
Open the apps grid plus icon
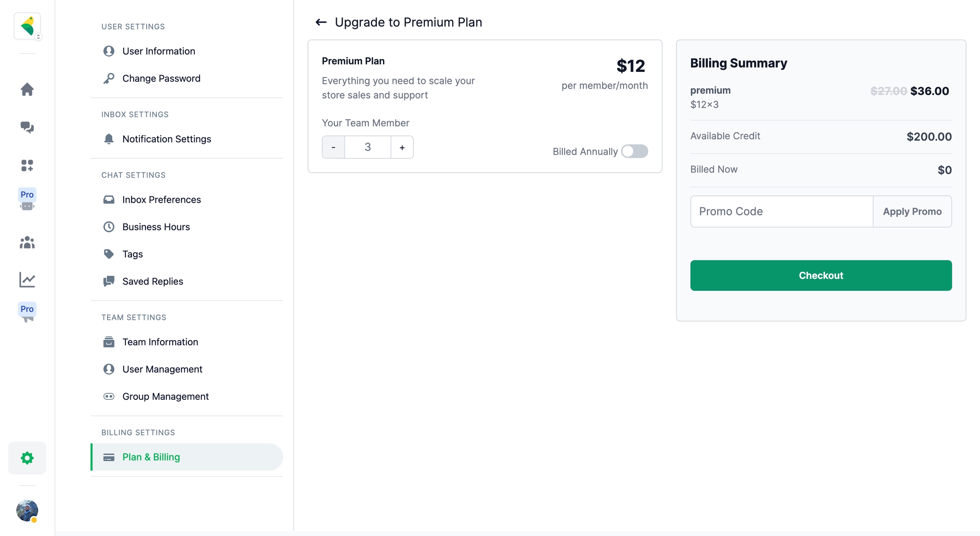click(27, 165)
